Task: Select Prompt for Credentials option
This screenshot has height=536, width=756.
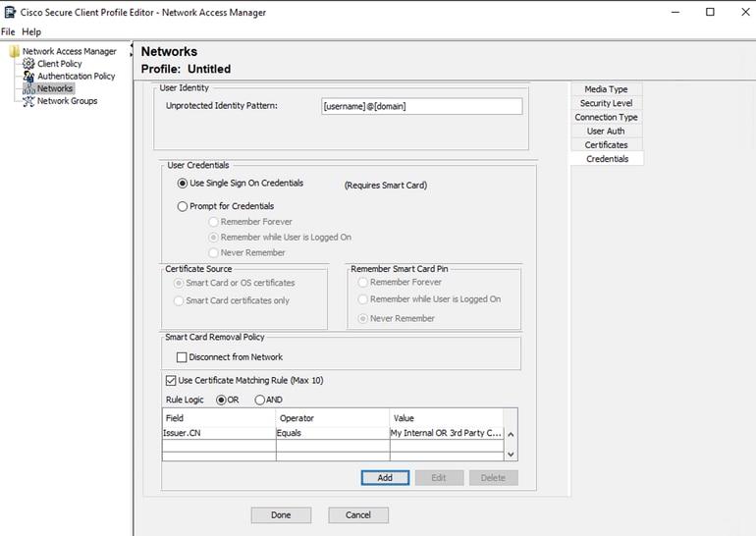Action: [183, 206]
